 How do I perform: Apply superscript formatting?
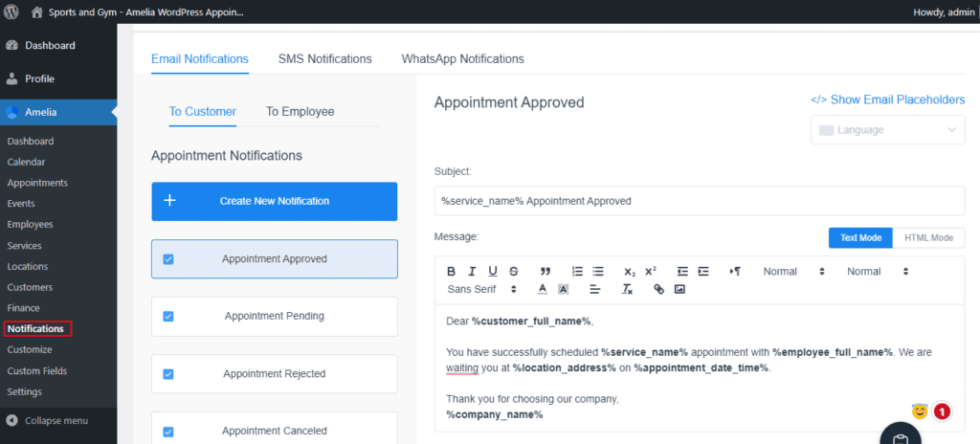pyautogui.click(x=651, y=272)
